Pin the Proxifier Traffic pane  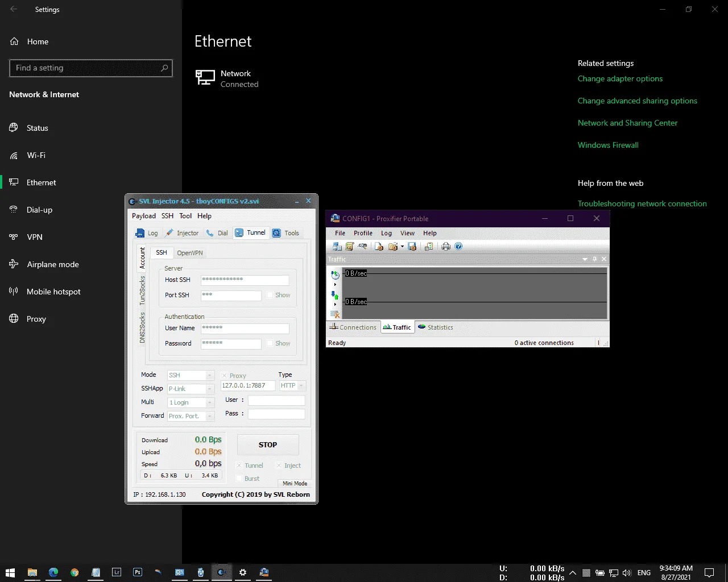[595, 259]
